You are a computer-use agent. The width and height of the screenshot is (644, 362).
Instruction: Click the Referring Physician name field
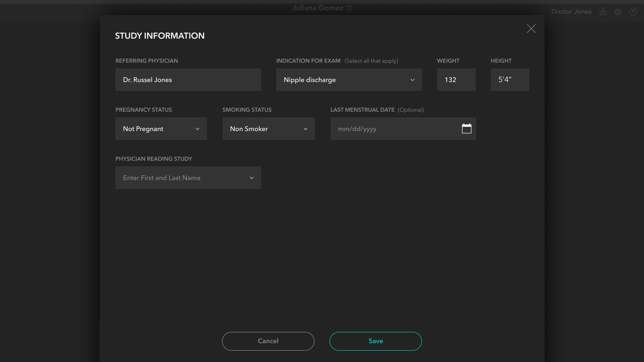point(188,80)
